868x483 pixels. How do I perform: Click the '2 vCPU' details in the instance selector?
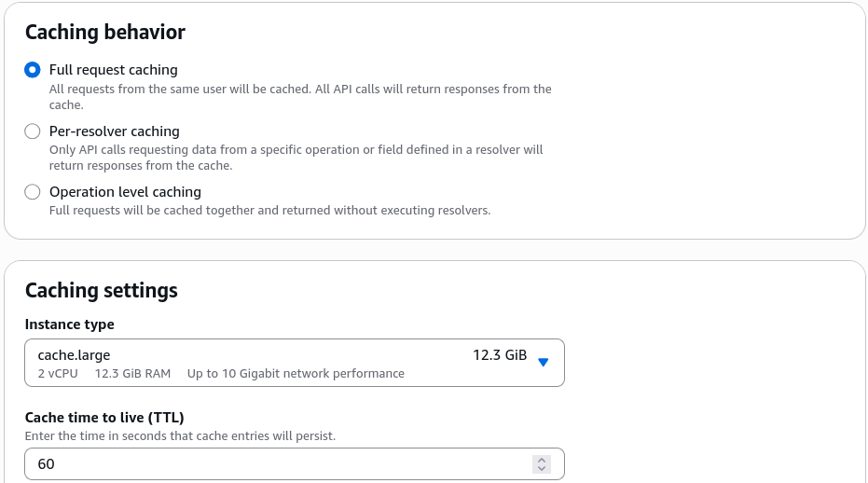click(x=58, y=373)
